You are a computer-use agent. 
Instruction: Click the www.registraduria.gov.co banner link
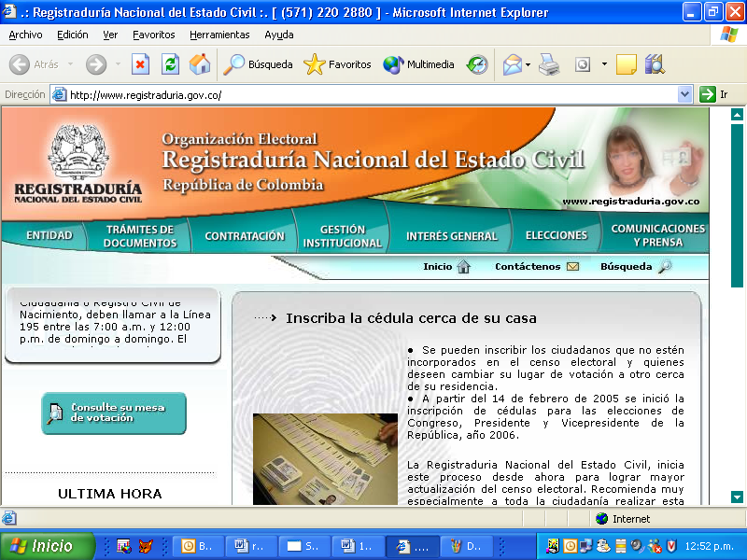pos(631,201)
